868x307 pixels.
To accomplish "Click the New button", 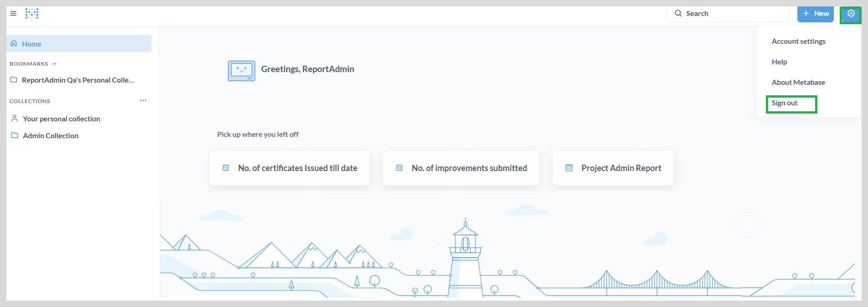I will point(816,14).
